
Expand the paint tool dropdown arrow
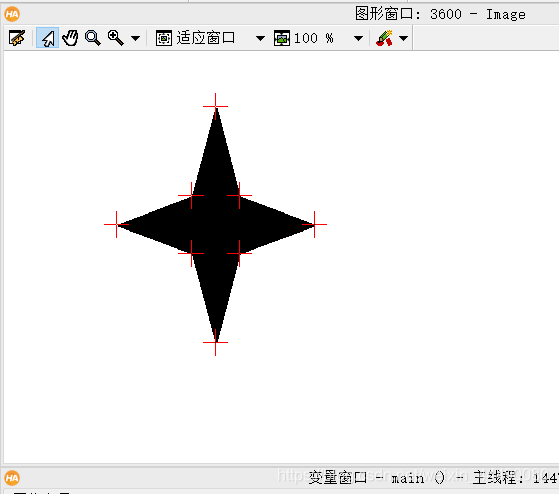click(x=403, y=38)
